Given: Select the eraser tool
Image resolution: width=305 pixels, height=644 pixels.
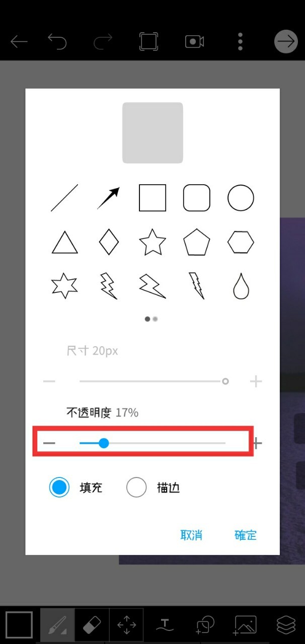Looking at the screenshot, I should coord(92,625).
